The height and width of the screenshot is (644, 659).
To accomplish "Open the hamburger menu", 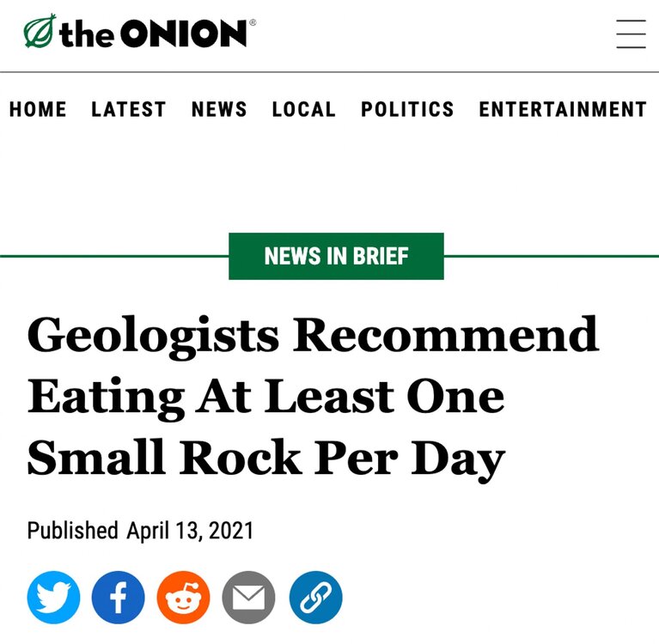I will click(x=631, y=34).
